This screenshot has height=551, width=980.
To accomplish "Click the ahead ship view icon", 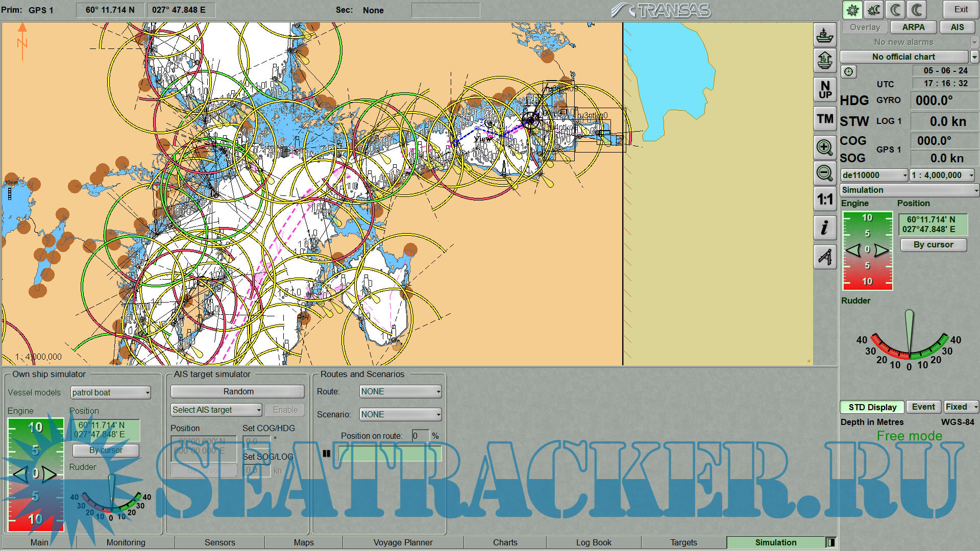I will click(824, 61).
